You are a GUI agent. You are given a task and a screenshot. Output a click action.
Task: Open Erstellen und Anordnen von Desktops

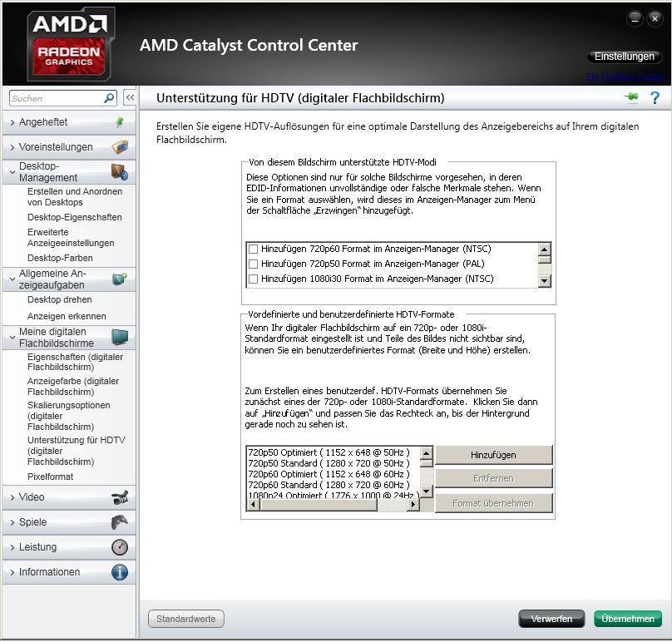pos(75,197)
